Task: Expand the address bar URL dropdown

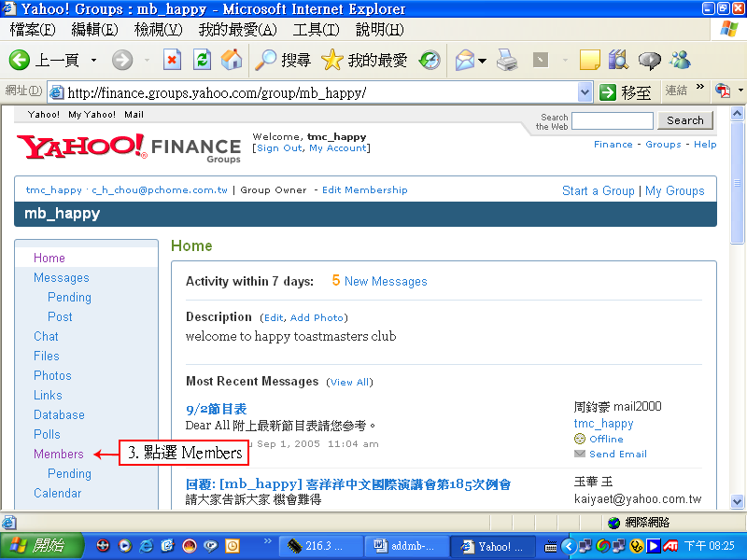Action: 585,91
